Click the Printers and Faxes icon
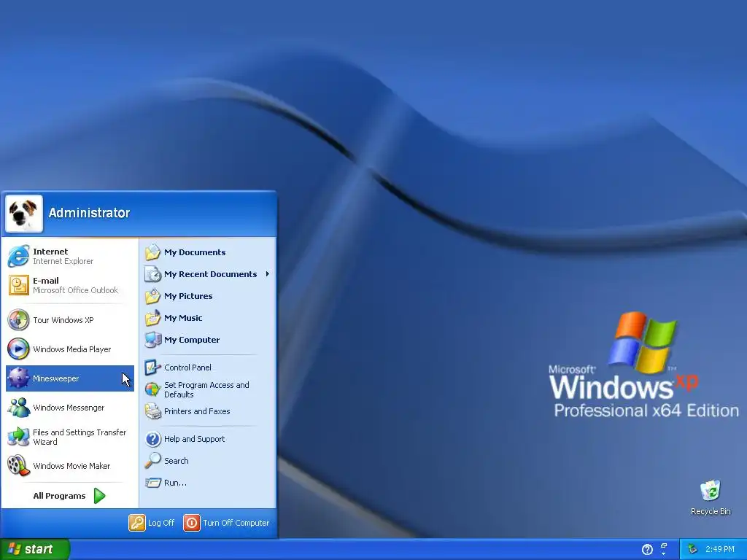Image resolution: width=747 pixels, height=560 pixels. pyautogui.click(x=153, y=411)
